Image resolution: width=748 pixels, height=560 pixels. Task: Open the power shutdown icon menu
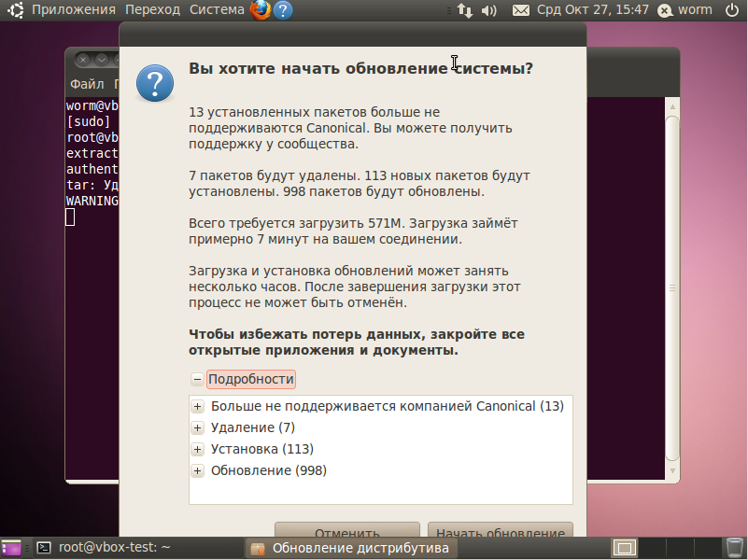pos(732,10)
